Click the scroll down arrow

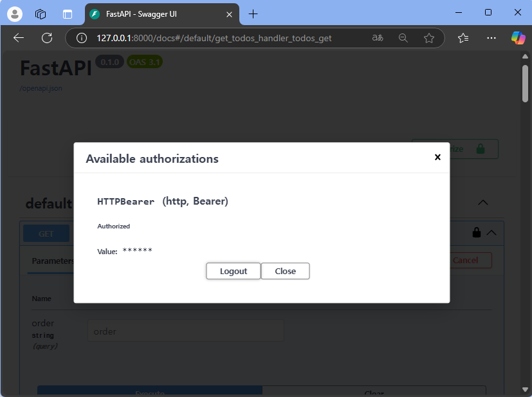(525, 389)
